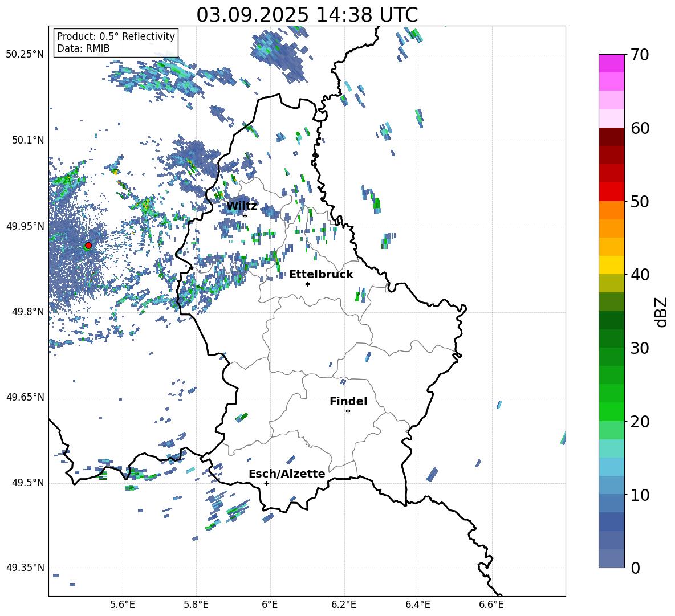This screenshot has width=675, height=616.
Task: Click the 50.25°N latitude label
Action: tap(25, 55)
